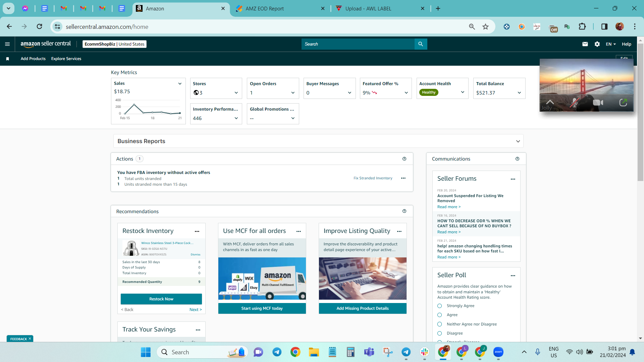
Task: Close the FEEDBACK tab with its X
Action: coord(30,339)
